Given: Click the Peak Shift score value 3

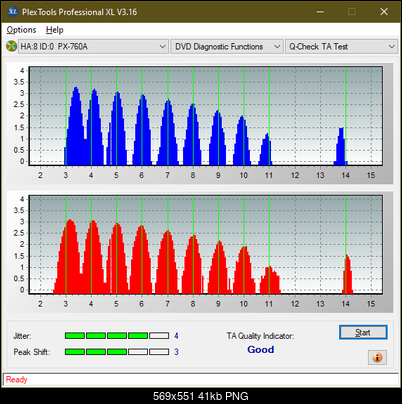Looking at the screenshot, I should point(176,352).
